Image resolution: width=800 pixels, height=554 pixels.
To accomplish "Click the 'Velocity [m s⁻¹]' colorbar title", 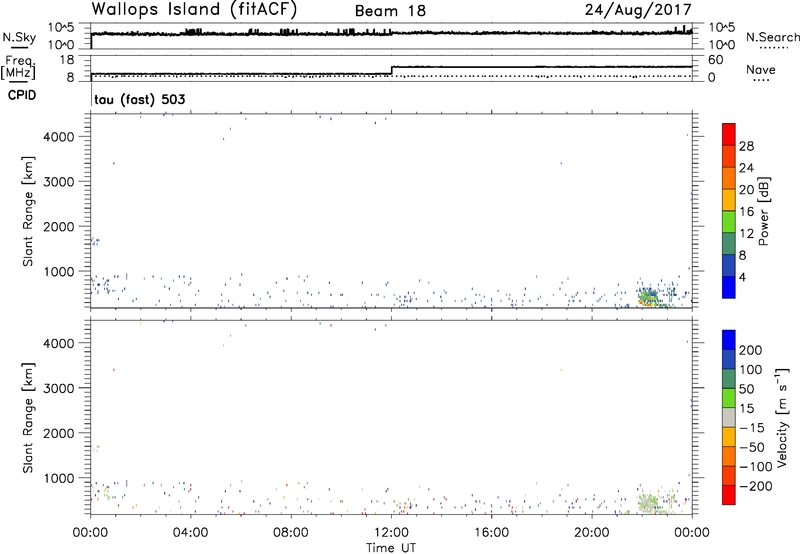I will click(x=782, y=417).
